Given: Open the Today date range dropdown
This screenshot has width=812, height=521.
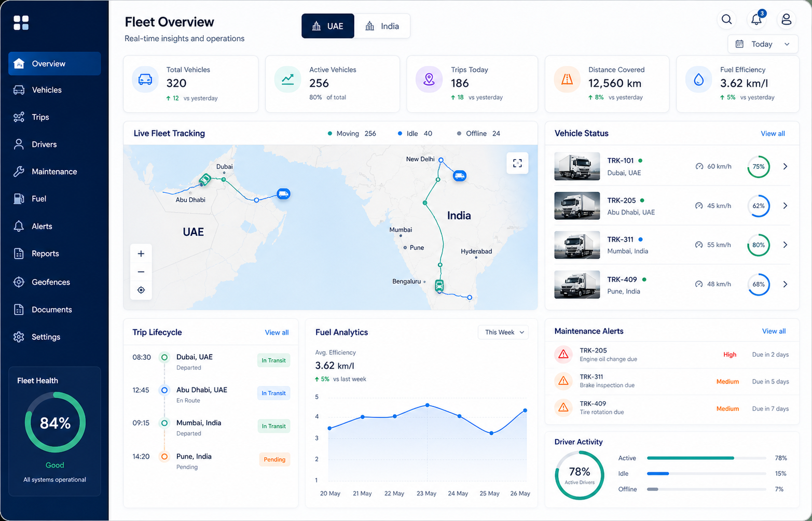Looking at the screenshot, I should tap(762, 44).
